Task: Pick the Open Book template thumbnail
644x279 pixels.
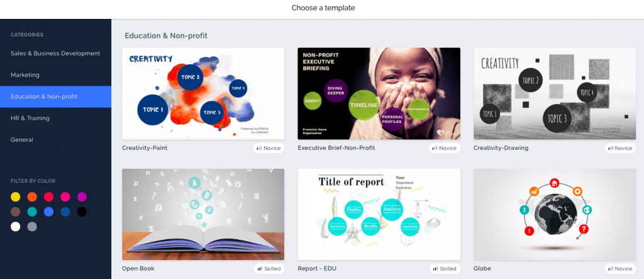Action: tap(203, 214)
